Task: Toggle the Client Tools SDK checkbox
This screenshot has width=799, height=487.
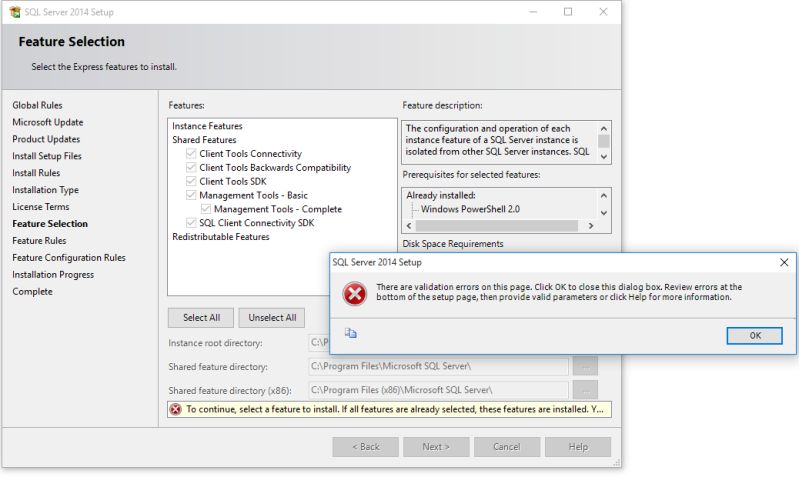Action: coord(191,181)
